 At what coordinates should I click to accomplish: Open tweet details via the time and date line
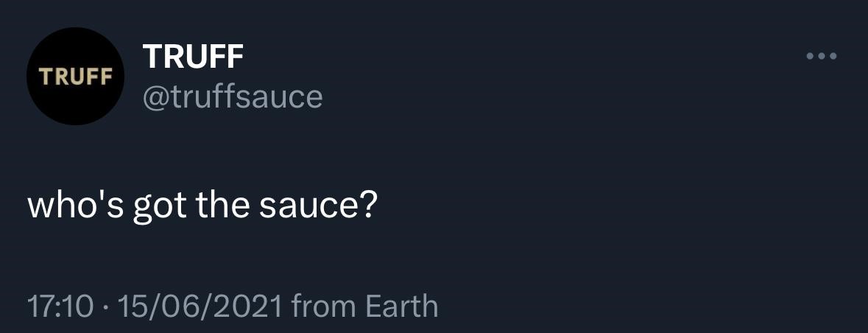pos(155,306)
